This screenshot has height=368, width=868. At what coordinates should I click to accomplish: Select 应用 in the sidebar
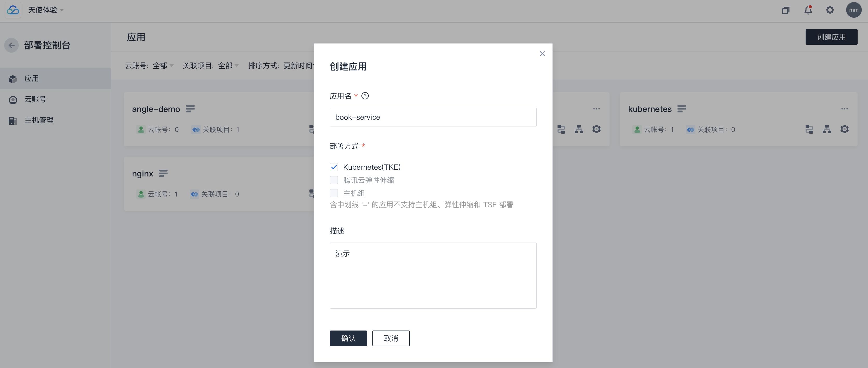55,79
